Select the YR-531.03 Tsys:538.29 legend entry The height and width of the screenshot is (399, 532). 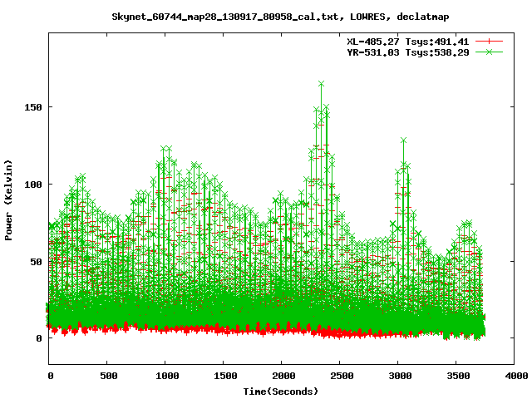[407, 52]
